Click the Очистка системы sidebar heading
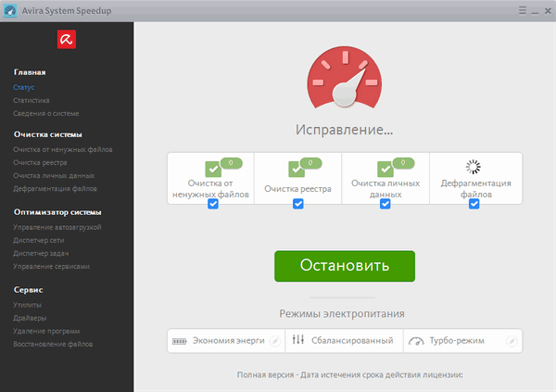Screen dimensions: 556x392 (x=48, y=134)
